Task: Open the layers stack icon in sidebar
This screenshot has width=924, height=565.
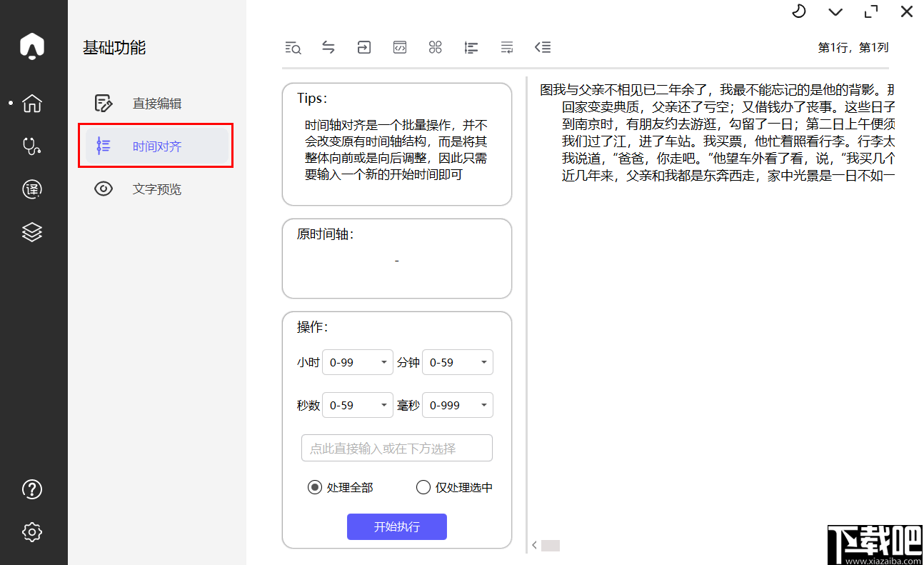Action: click(x=32, y=232)
